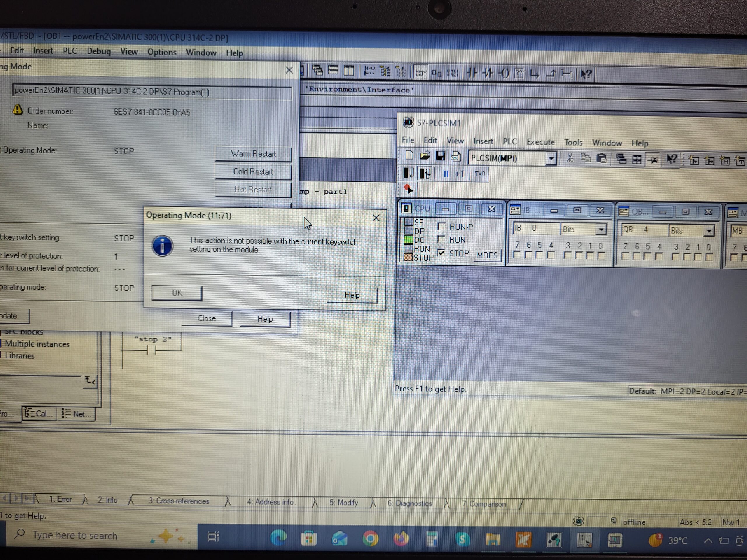Open the PLCSIM(MPI) interface dropdown
The image size is (747, 560).
coord(551,158)
